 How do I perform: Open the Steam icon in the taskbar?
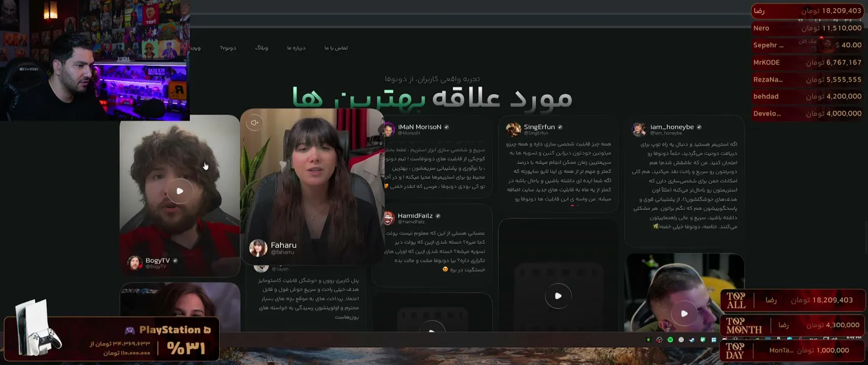click(692, 340)
